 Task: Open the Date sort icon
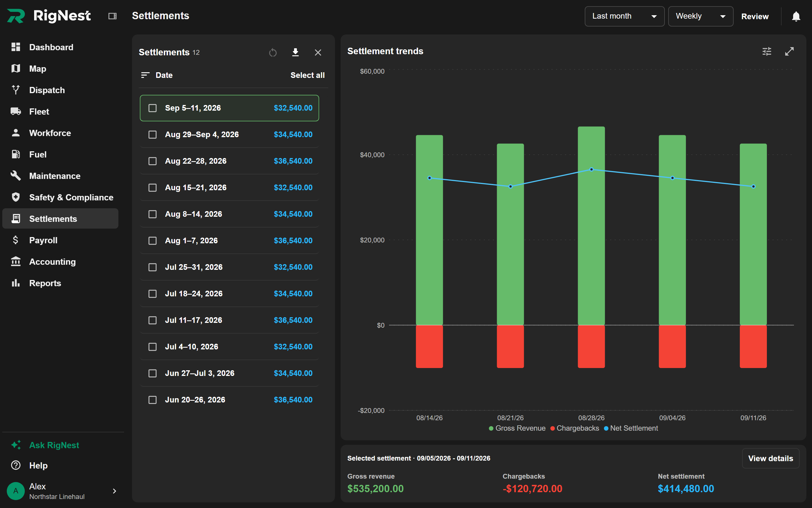[145, 75]
